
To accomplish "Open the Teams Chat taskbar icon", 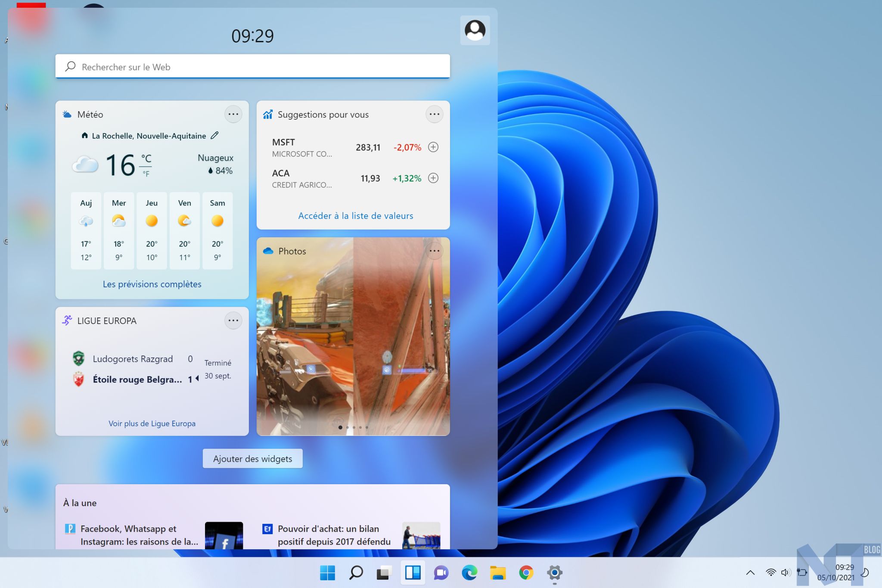I will pyautogui.click(x=441, y=572).
